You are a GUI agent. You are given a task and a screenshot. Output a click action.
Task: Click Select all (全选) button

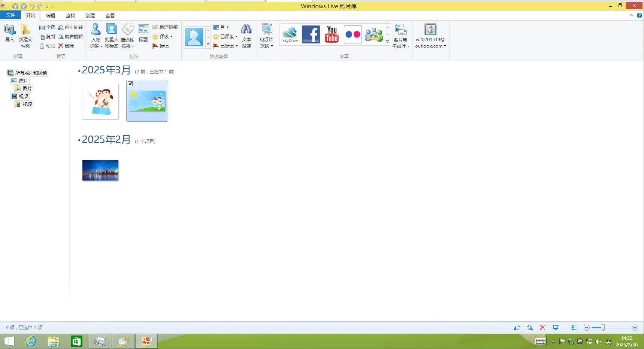coord(47,27)
